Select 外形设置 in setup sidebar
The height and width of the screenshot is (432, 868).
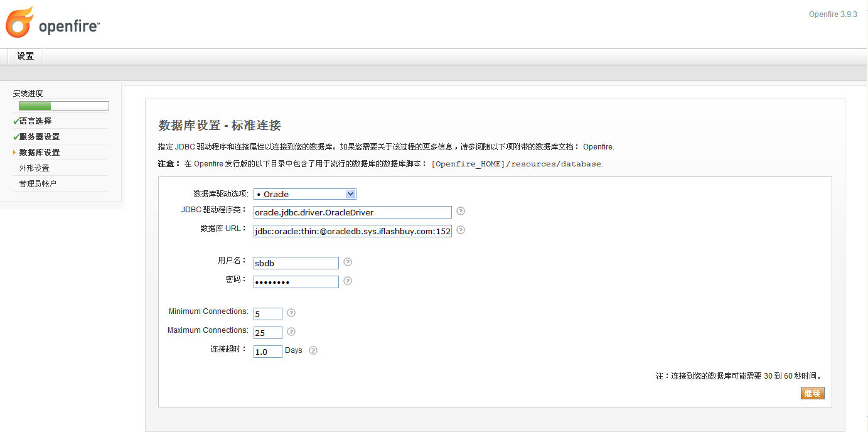35,168
